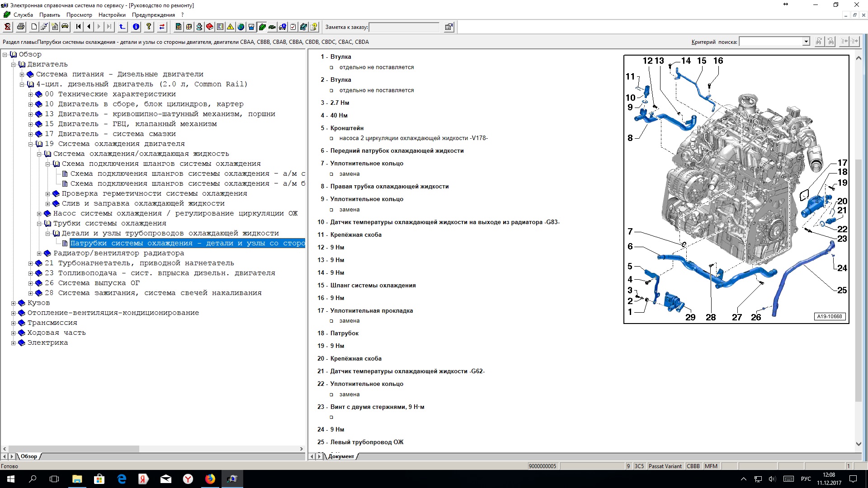The height and width of the screenshot is (488, 868).
Task: Switch to the 'Документ' bottom tab
Action: point(341,456)
